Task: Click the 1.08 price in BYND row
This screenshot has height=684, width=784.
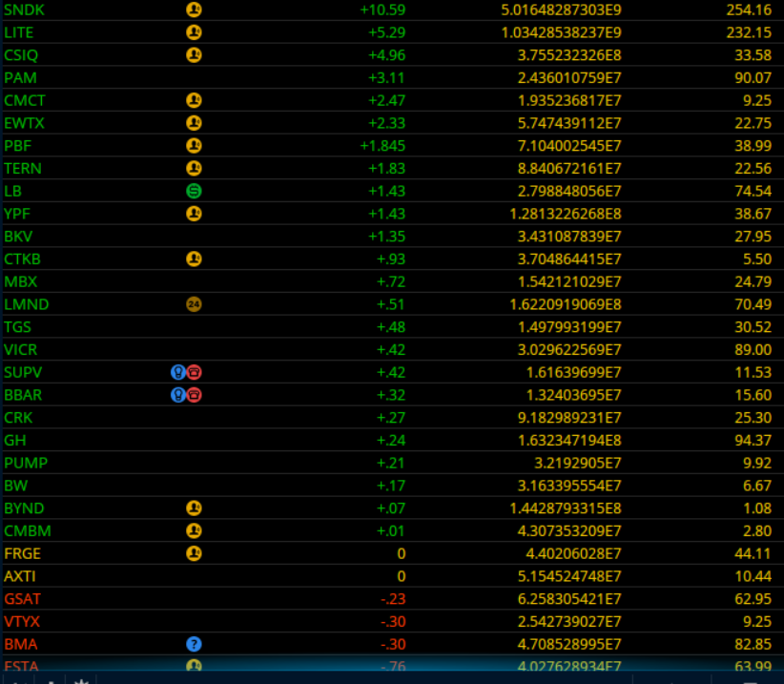Action: pyautogui.click(x=757, y=508)
